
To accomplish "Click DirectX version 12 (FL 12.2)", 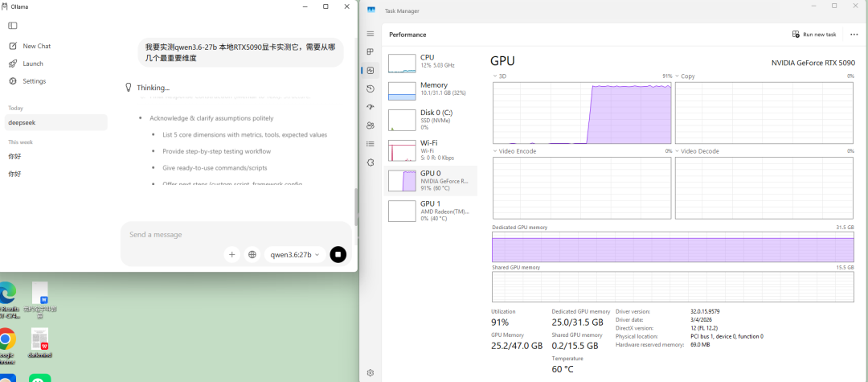I will (706, 328).
